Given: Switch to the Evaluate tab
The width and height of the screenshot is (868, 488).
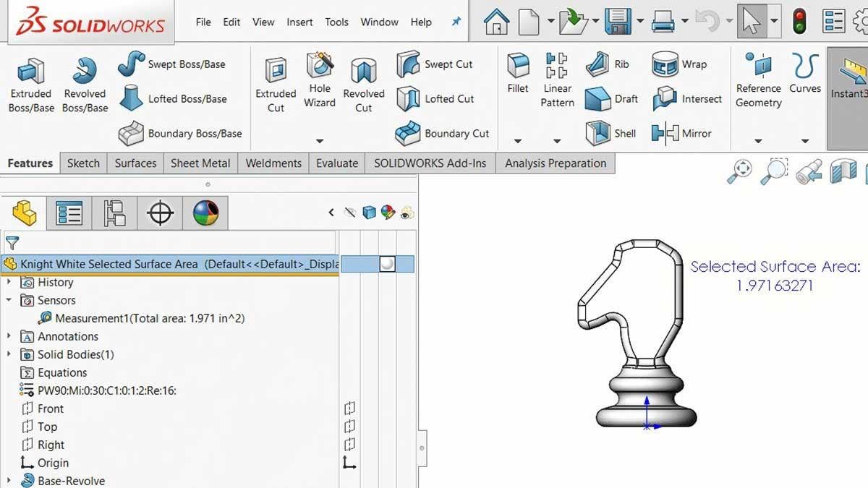Looking at the screenshot, I should pyautogui.click(x=337, y=163).
